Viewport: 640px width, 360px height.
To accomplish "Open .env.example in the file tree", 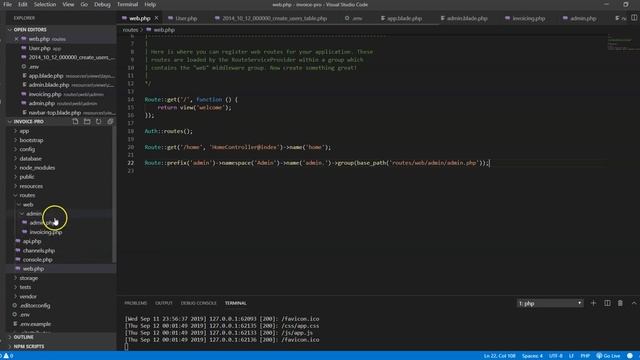I will tap(35, 324).
